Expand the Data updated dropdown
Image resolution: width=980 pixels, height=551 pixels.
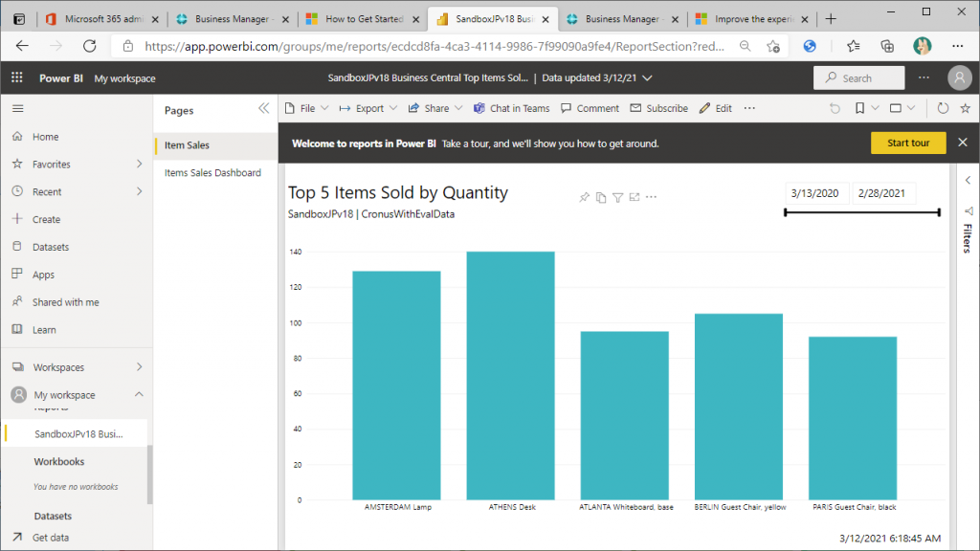point(648,78)
